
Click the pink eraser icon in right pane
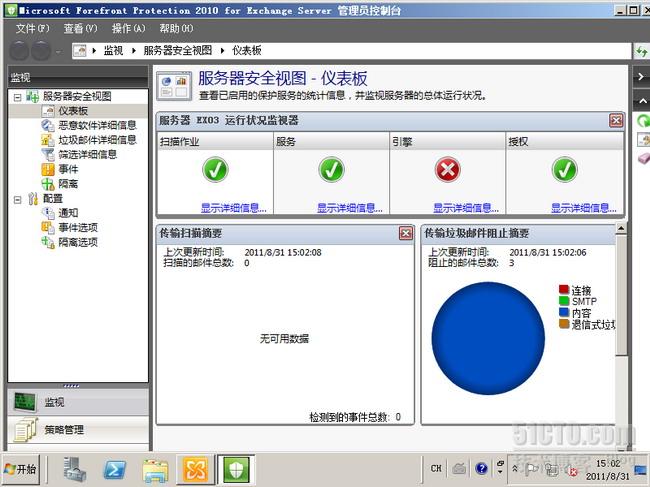pyautogui.click(x=643, y=158)
